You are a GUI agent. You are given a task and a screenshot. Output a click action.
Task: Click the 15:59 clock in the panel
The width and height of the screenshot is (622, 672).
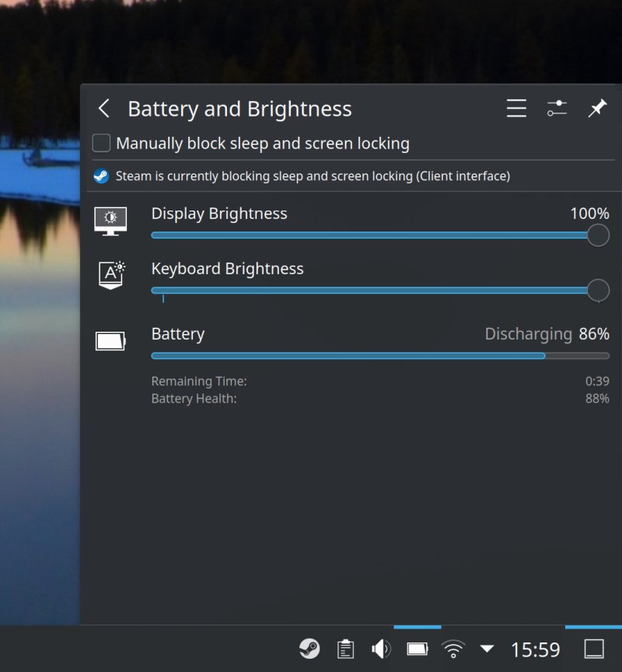click(535, 649)
